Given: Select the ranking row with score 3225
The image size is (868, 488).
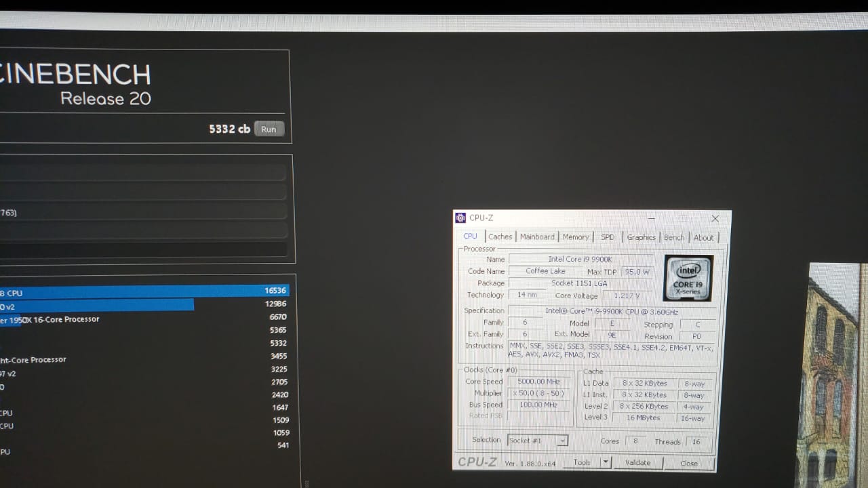Looking at the screenshot, I should pyautogui.click(x=144, y=370).
